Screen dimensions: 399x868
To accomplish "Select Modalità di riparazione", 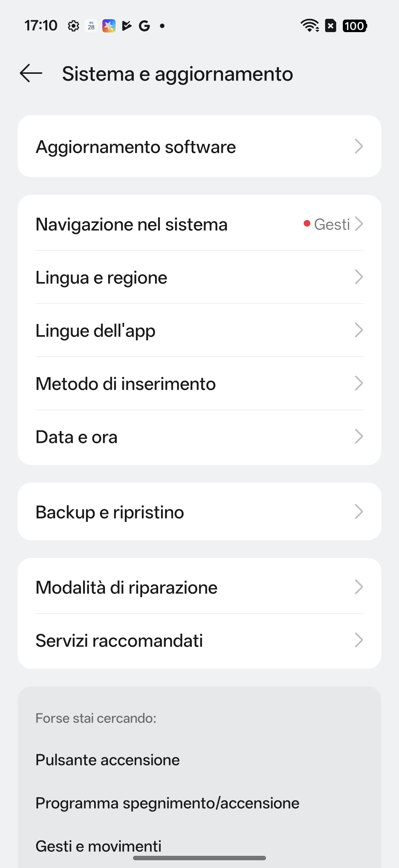I will 199,587.
